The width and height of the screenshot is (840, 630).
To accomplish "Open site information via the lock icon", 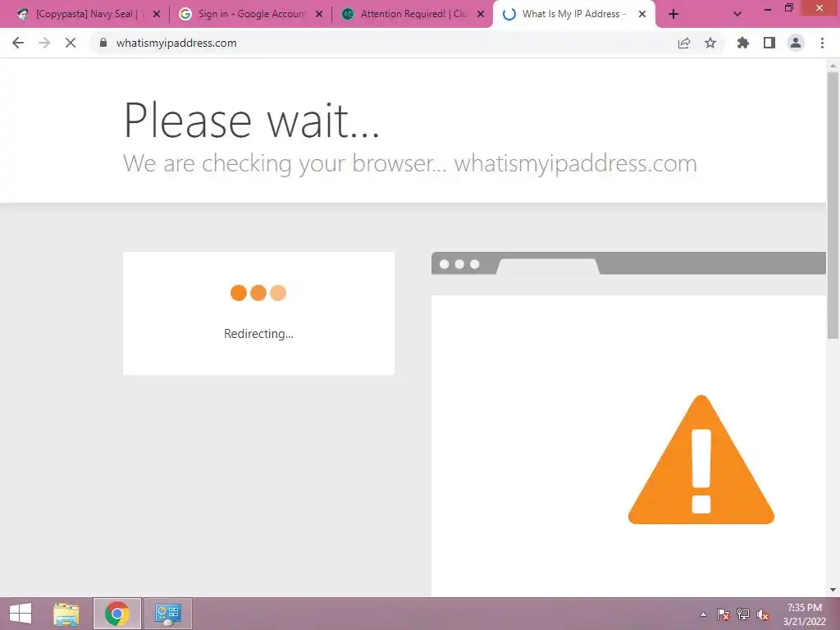I will pos(103,43).
